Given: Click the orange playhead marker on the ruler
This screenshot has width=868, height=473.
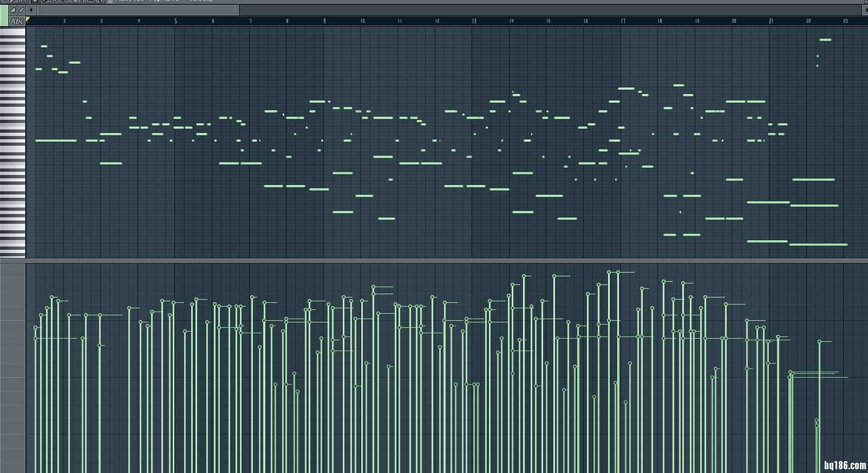Looking at the screenshot, I should point(28,20).
